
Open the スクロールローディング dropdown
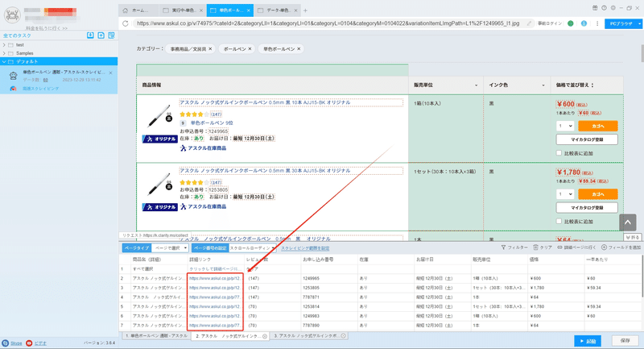pos(252,248)
